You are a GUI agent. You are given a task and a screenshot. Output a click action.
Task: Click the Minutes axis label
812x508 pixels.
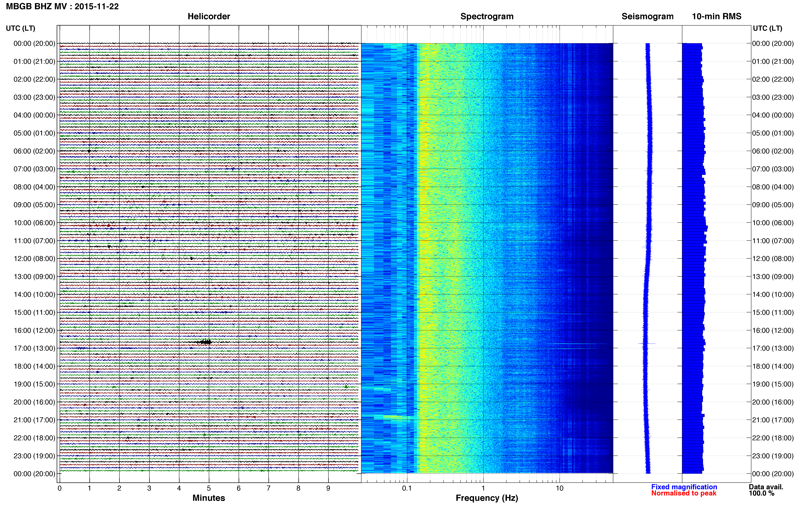(x=209, y=498)
